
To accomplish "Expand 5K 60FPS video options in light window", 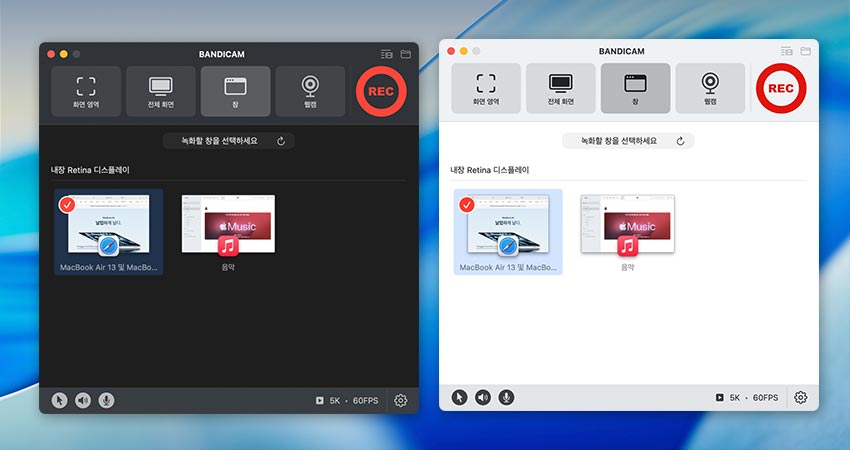I will 747,397.
